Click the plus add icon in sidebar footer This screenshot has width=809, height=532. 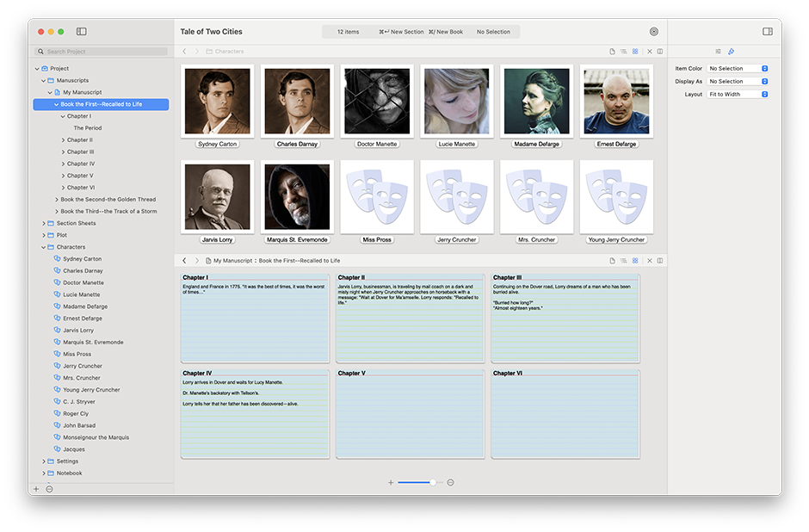[x=36, y=489]
